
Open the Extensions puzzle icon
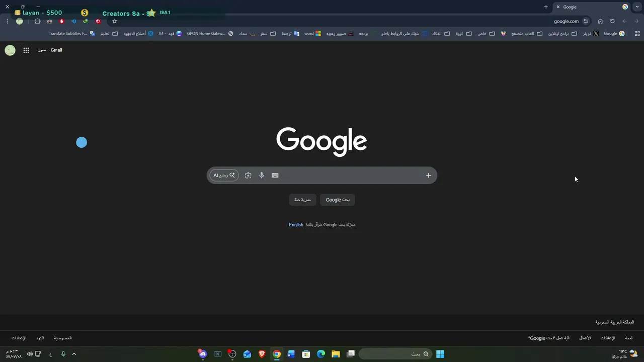tap(38, 21)
